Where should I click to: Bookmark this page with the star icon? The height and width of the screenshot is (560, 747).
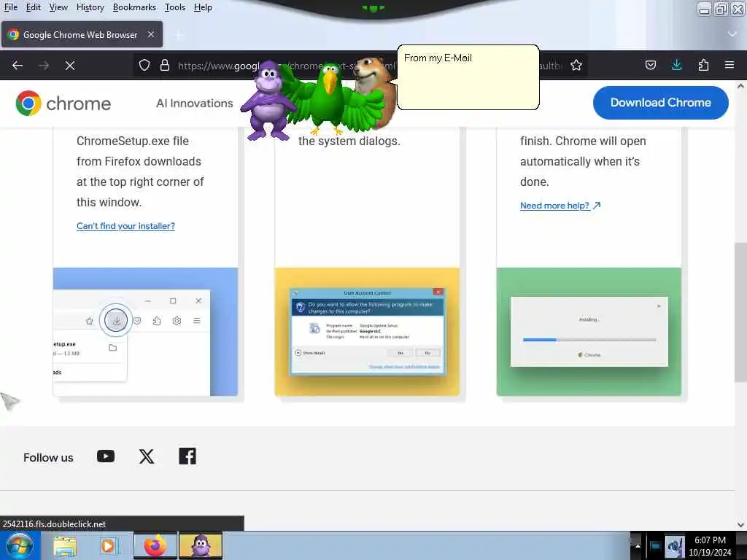[576, 65]
